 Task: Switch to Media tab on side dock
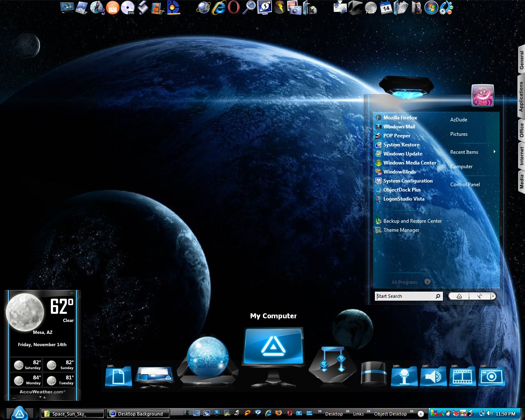coord(521,181)
